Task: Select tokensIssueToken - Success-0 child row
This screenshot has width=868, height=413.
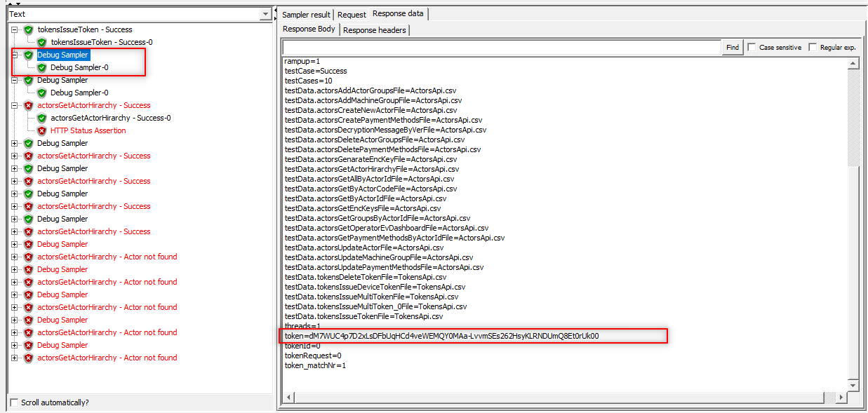Action: point(101,42)
